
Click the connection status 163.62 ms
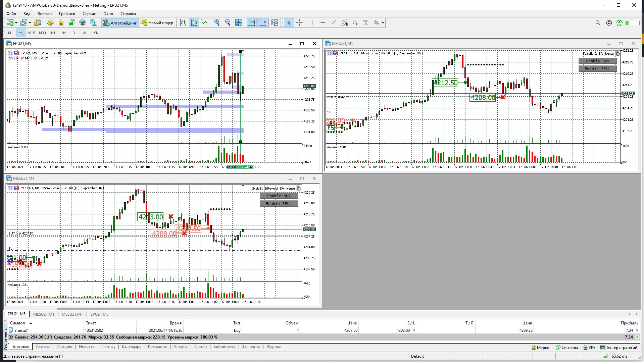click(615, 356)
